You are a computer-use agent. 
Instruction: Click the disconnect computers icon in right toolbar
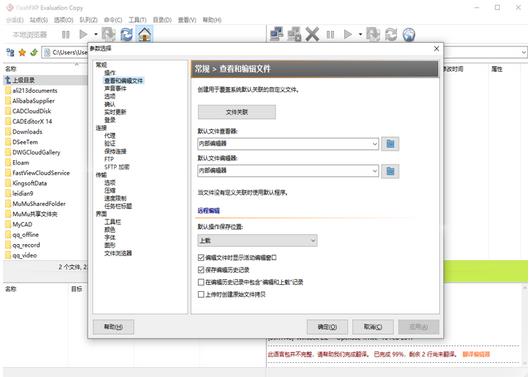pyautogui.click(x=294, y=34)
